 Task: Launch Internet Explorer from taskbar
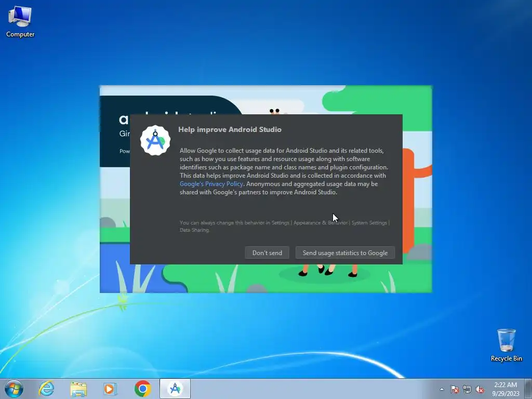46,389
